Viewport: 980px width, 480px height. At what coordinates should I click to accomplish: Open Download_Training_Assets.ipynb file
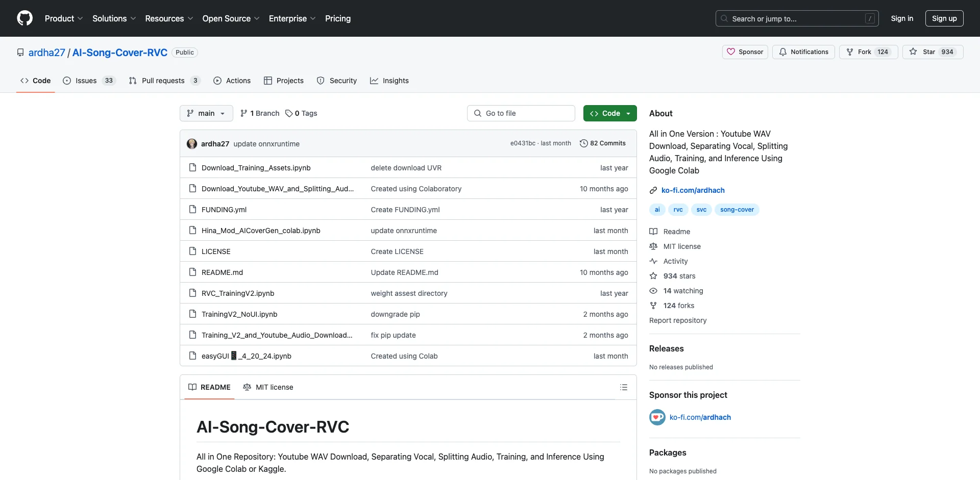(256, 168)
